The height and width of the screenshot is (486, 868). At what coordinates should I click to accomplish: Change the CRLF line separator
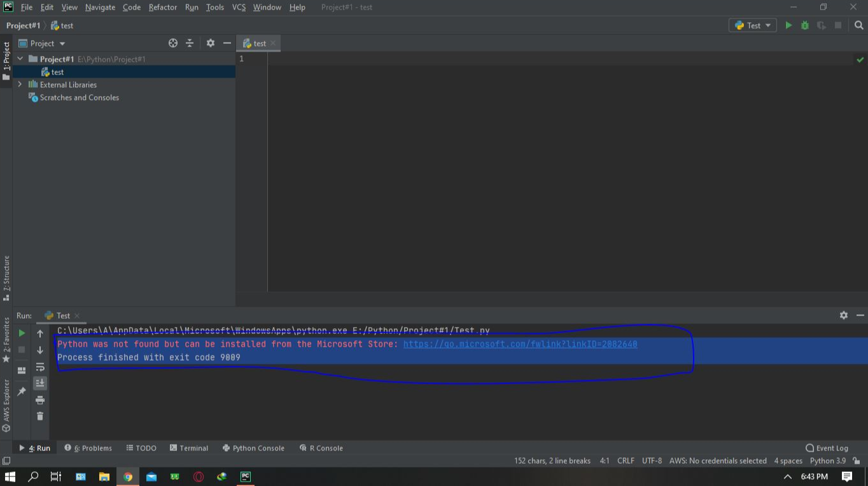click(626, 461)
